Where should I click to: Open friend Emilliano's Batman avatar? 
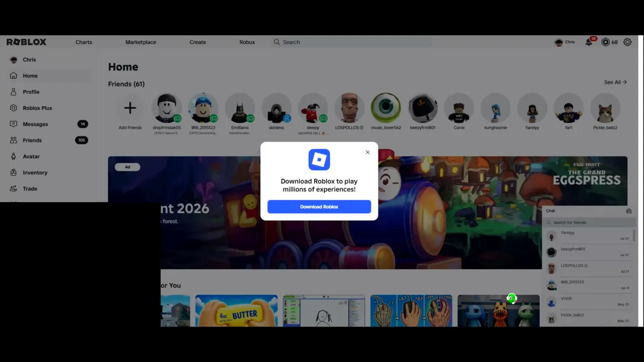pyautogui.click(x=240, y=108)
